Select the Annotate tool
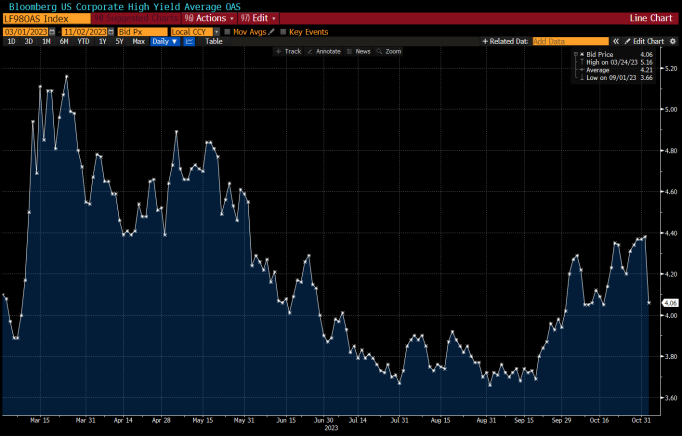The height and width of the screenshot is (436, 682). tap(328, 51)
